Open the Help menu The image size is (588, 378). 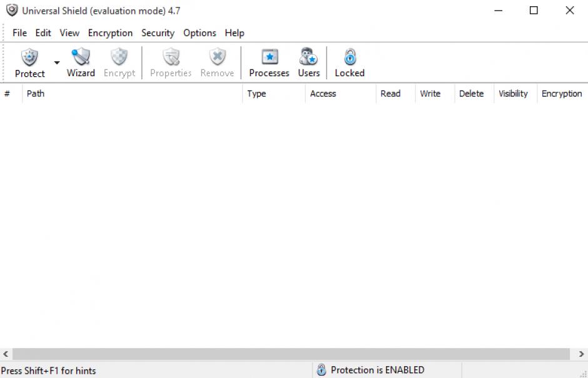coord(235,33)
